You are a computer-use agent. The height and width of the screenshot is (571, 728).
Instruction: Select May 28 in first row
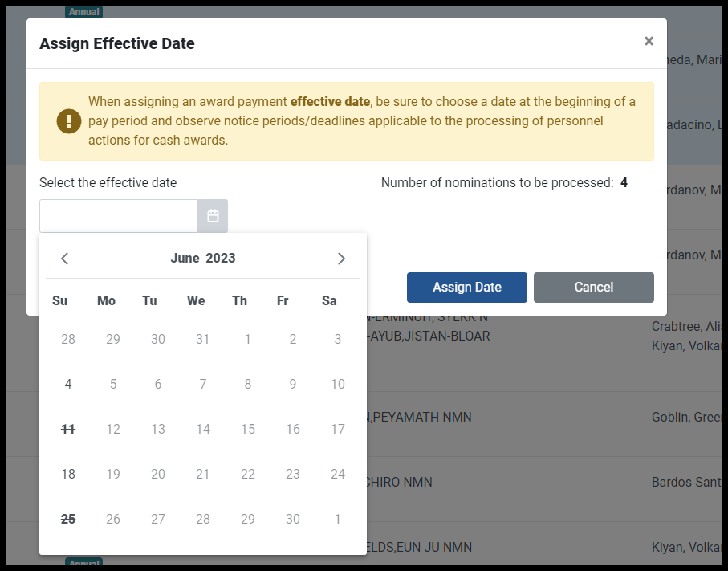(68, 339)
